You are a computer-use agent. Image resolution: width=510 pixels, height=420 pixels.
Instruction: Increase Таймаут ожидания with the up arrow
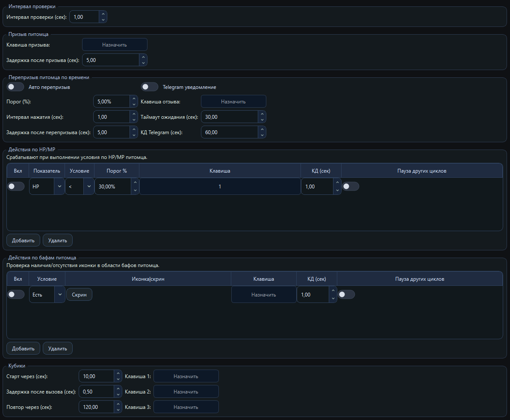point(262,114)
